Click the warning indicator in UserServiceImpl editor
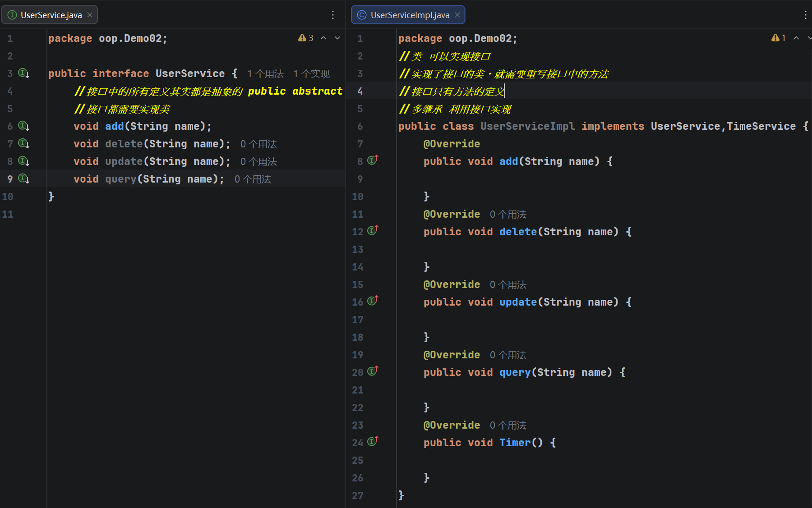 coord(778,38)
